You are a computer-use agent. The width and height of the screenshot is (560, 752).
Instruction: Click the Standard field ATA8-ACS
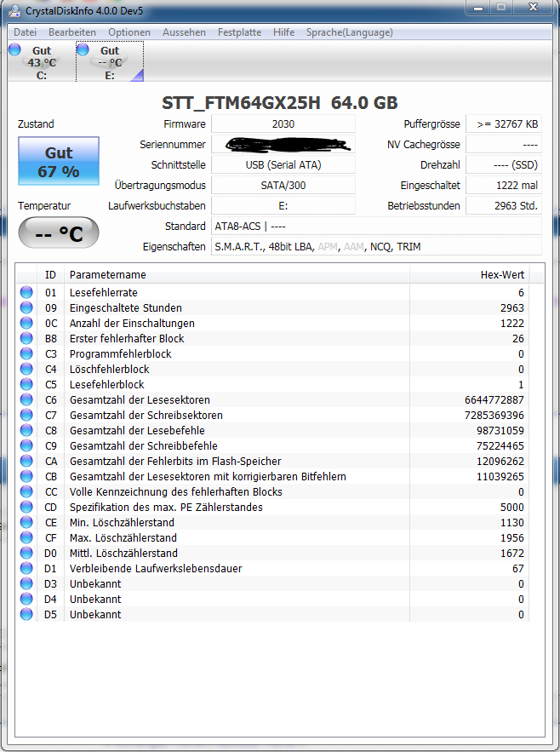376,226
